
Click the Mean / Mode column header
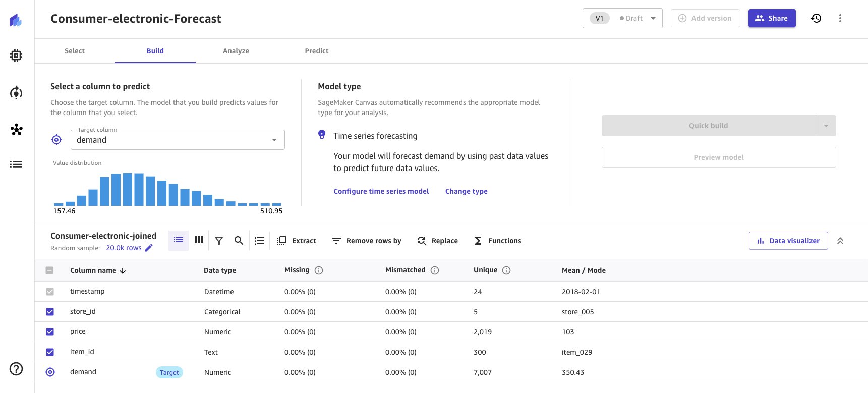pos(584,270)
